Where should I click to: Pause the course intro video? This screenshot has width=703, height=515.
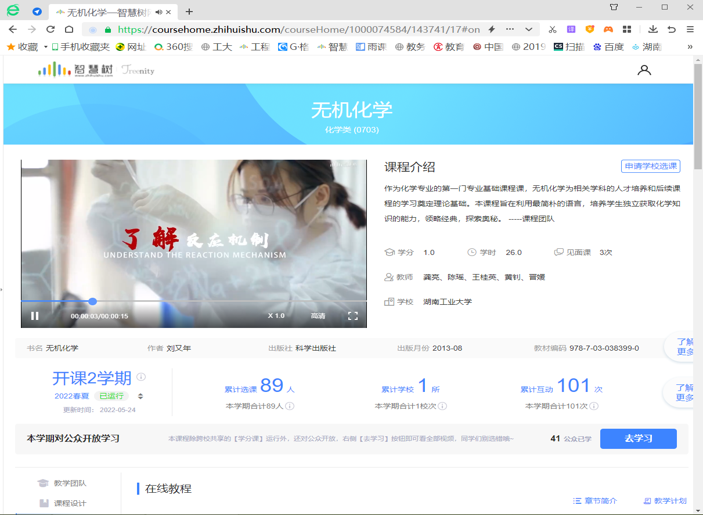coord(35,316)
